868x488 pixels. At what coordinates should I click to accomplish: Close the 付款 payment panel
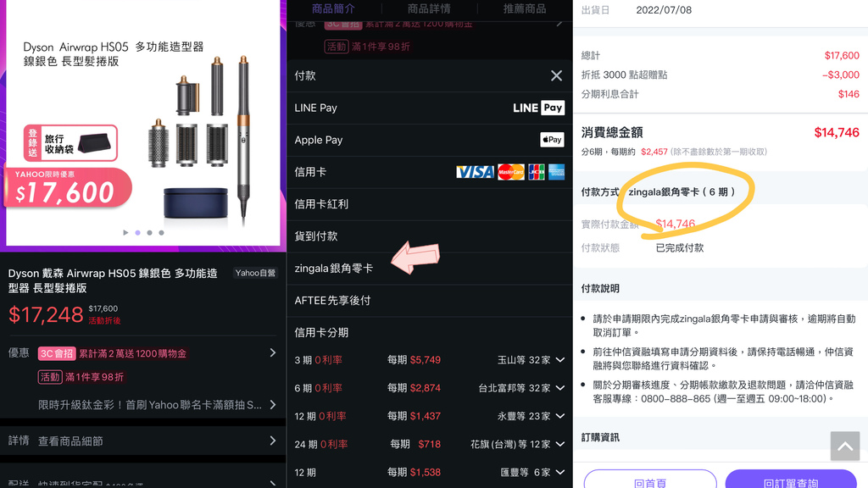point(556,75)
